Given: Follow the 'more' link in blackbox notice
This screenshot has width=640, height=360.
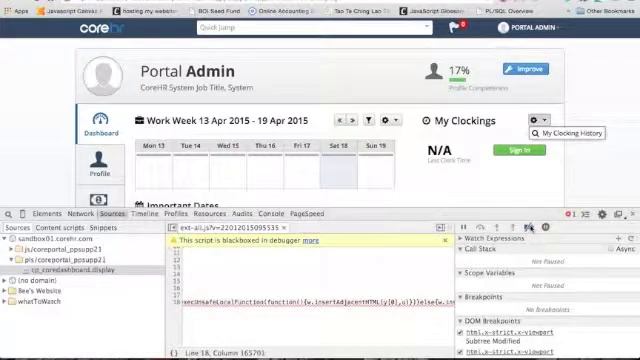Looking at the screenshot, I should [x=311, y=240].
